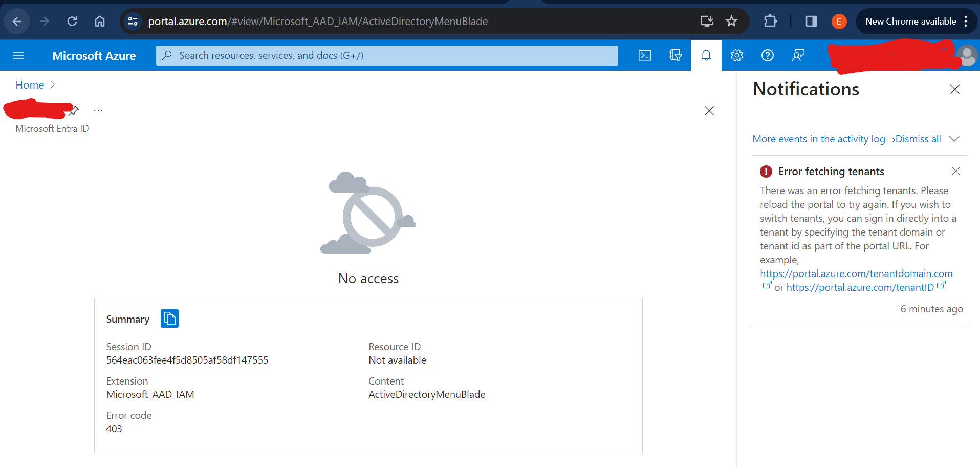The image size is (980, 467).
Task: Click New Chrome available button
Action: [x=910, y=22]
